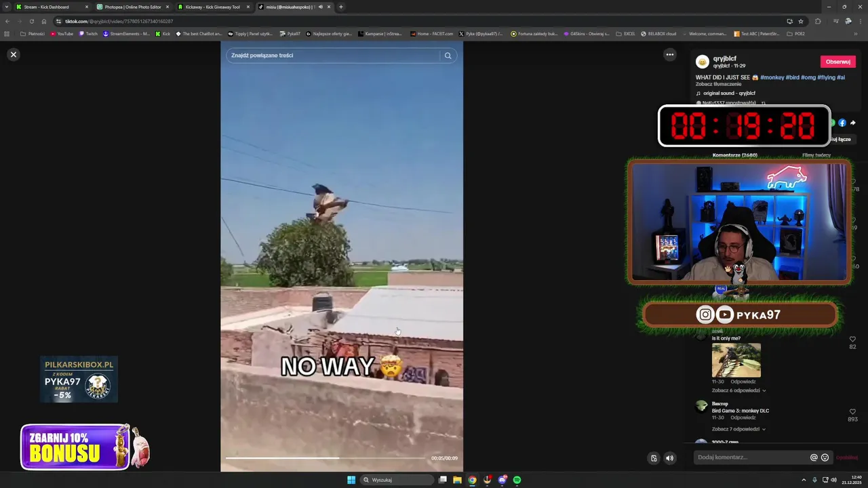This screenshot has width=868, height=488.
Task: Open the #bird hashtag
Action: point(792,77)
